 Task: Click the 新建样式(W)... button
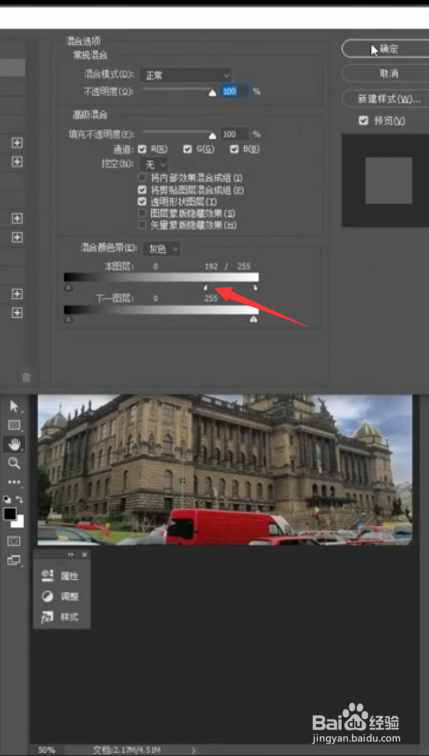pyautogui.click(x=385, y=98)
